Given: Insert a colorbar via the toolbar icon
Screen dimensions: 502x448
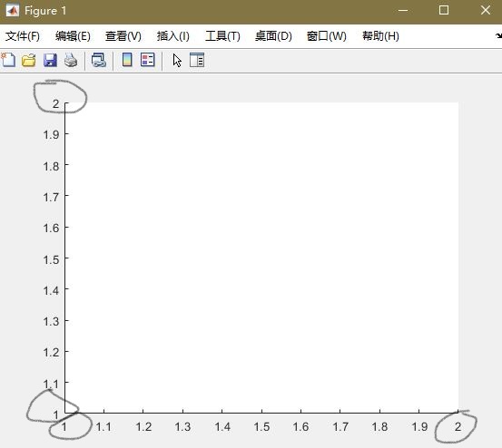Looking at the screenshot, I should 127,60.
